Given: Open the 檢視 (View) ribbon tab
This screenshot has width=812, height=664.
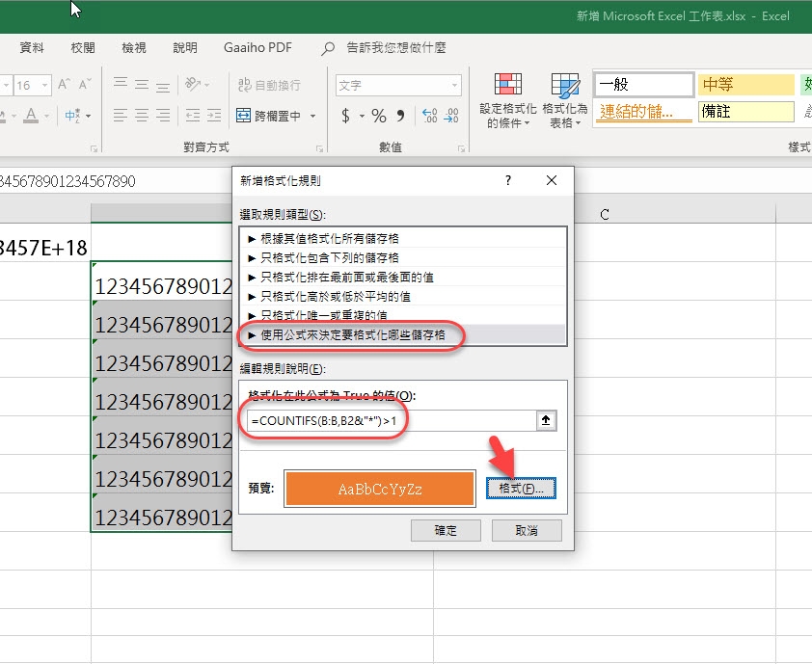Looking at the screenshot, I should click(134, 47).
